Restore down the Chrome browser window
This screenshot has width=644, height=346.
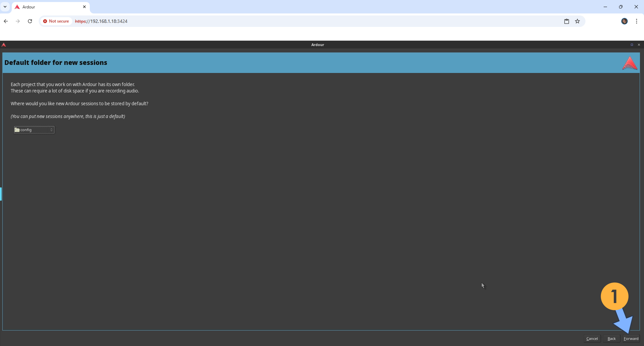(621, 7)
